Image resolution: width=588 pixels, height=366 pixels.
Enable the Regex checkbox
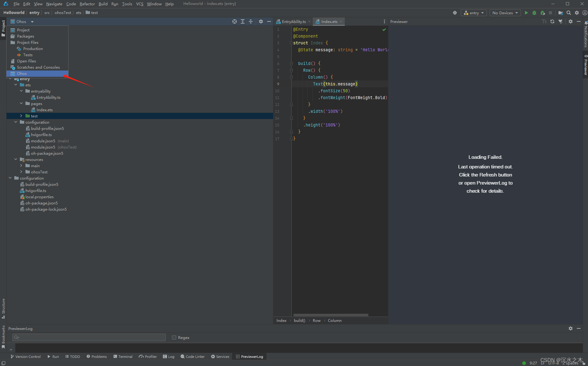click(x=174, y=337)
